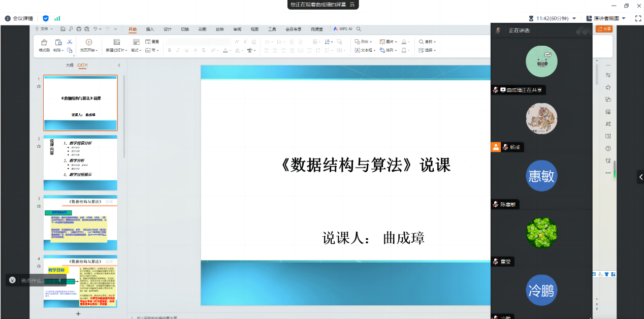This screenshot has height=319, width=644.
Task: Click the 新建幻灯片 new slide icon
Action: point(117,42)
